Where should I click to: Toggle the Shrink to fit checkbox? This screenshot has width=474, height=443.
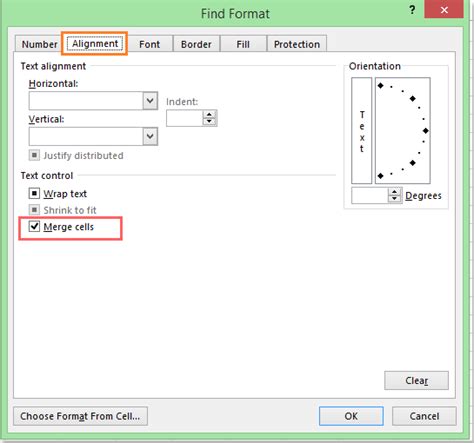coord(34,210)
